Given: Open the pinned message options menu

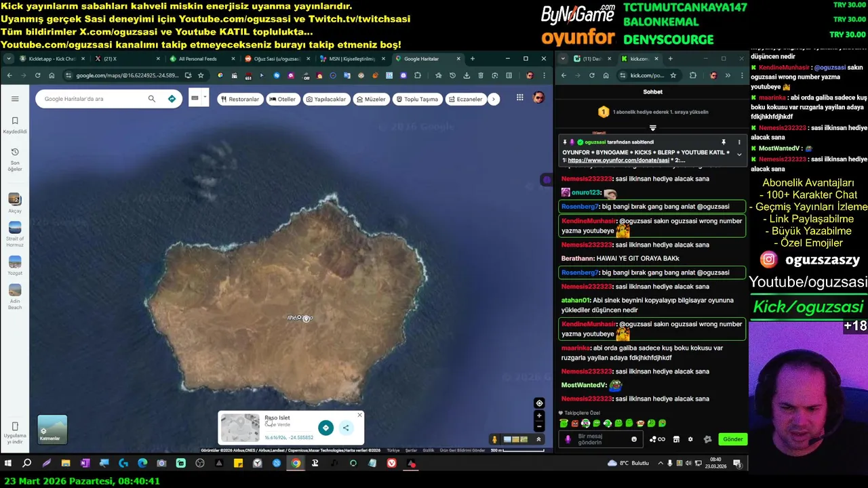Looking at the screenshot, I should pos(739,142).
